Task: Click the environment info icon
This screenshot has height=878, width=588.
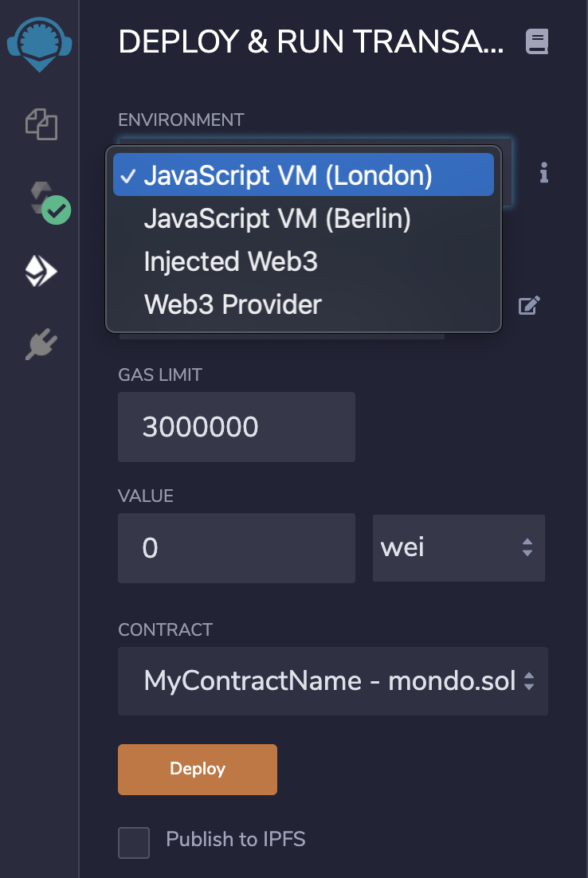Action: point(543,172)
